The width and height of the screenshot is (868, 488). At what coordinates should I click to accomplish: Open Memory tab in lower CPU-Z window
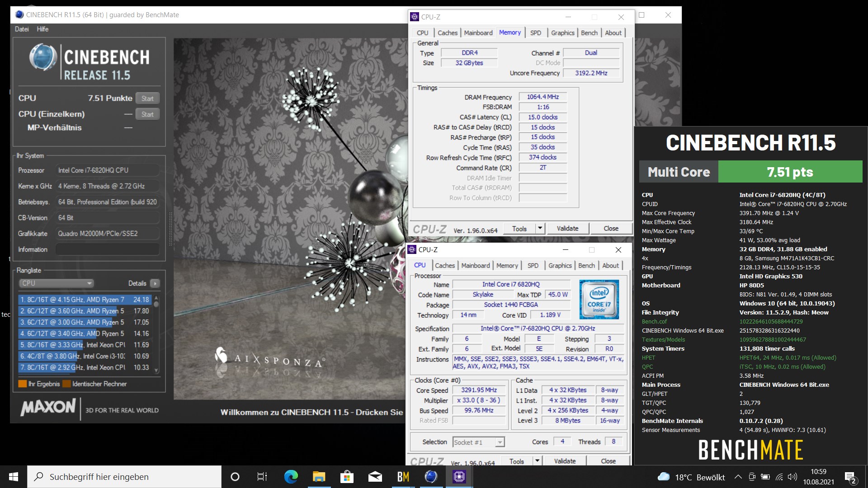click(507, 266)
